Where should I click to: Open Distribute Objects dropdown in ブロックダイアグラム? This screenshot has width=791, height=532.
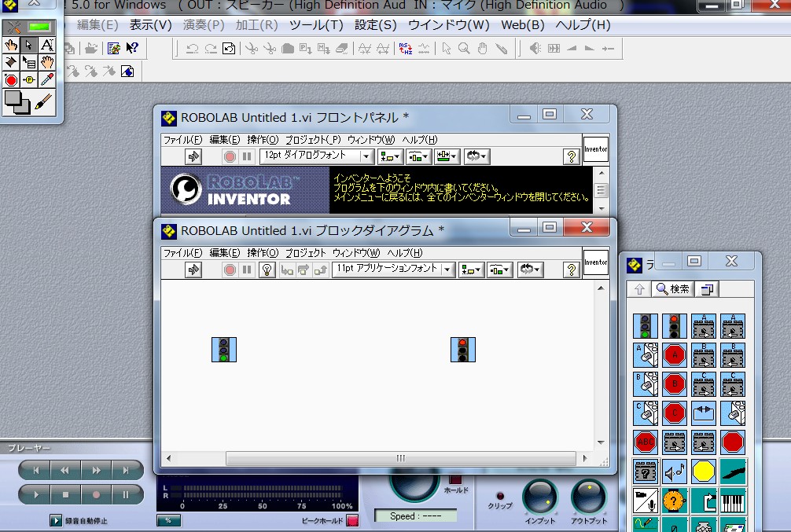coord(500,270)
